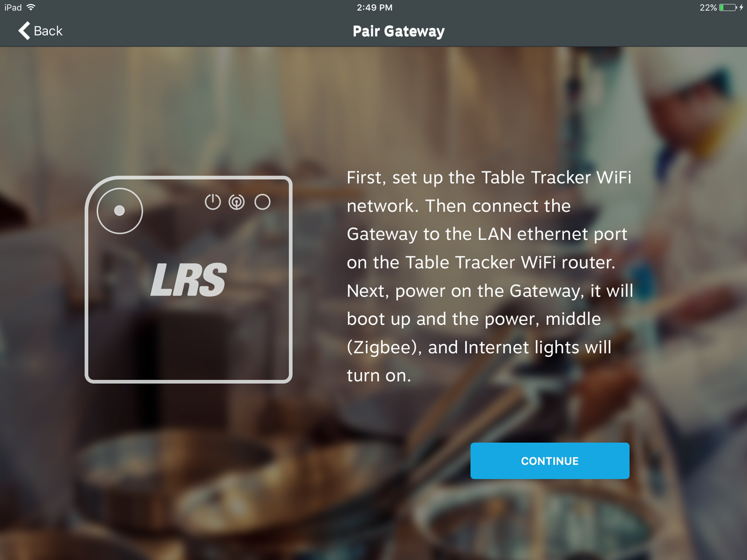Tap the Back text label
This screenshot has width=747, height=560.
(x=48, y=31)
